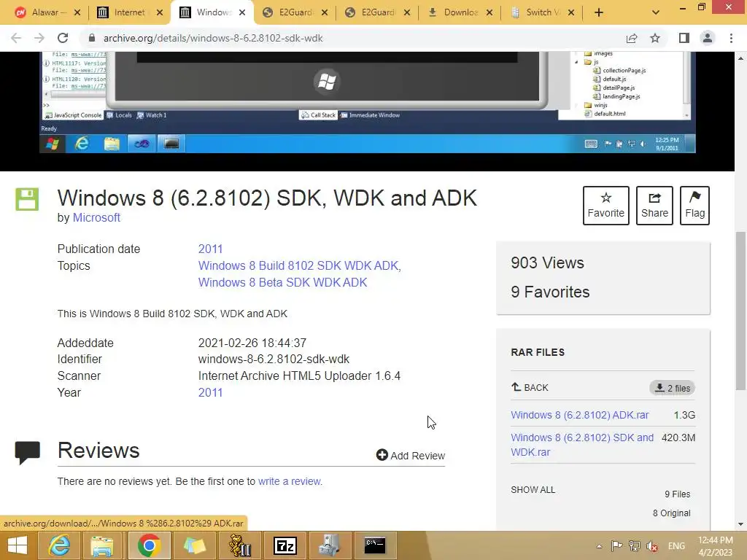Screen dimensions: 747x560
Task: Open the taskbar clock and date
Action: (x=715, y=546)
